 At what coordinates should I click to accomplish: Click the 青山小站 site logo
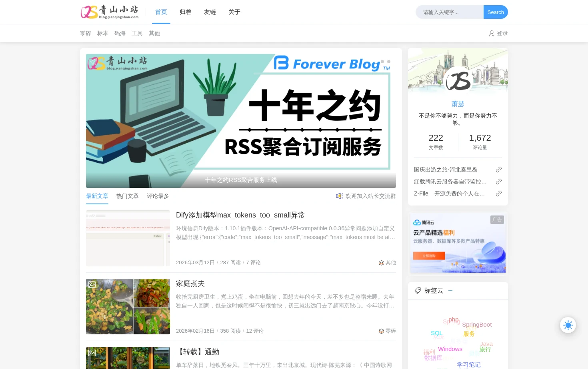coord(110,12)
